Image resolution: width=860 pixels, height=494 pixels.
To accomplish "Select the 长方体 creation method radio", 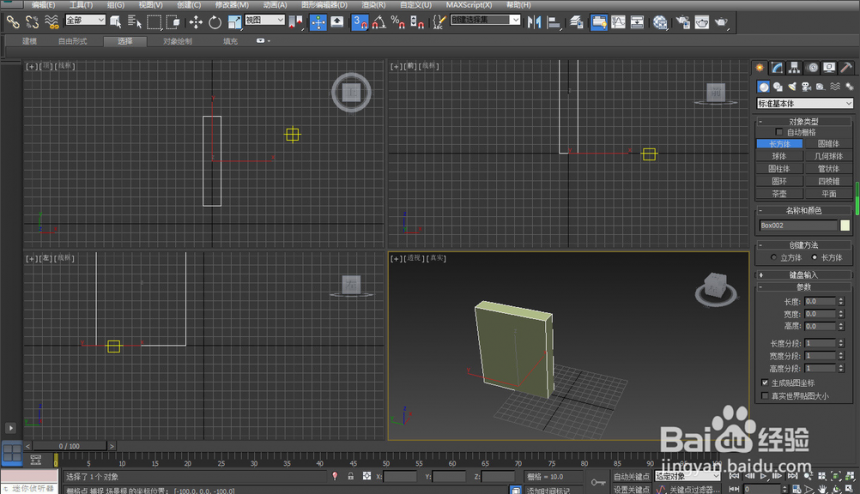I will tap(814, 257).
